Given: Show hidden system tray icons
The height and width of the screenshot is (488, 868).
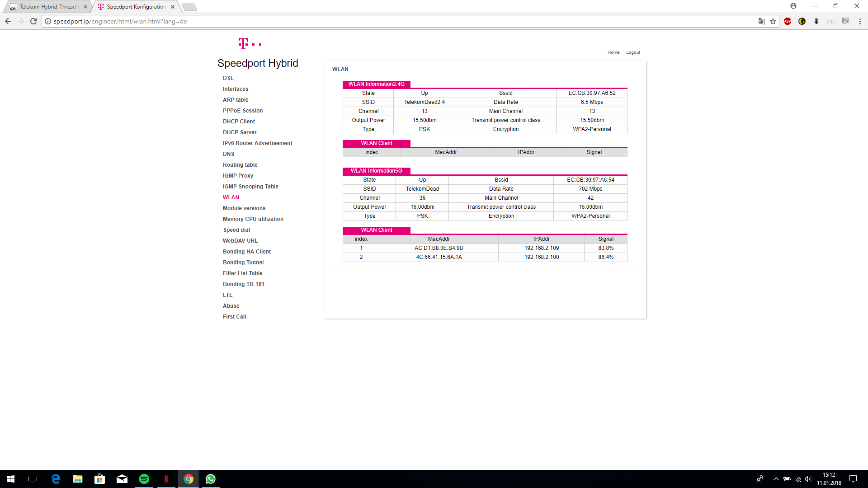Looking at the screenshot, I should (776, 479).
